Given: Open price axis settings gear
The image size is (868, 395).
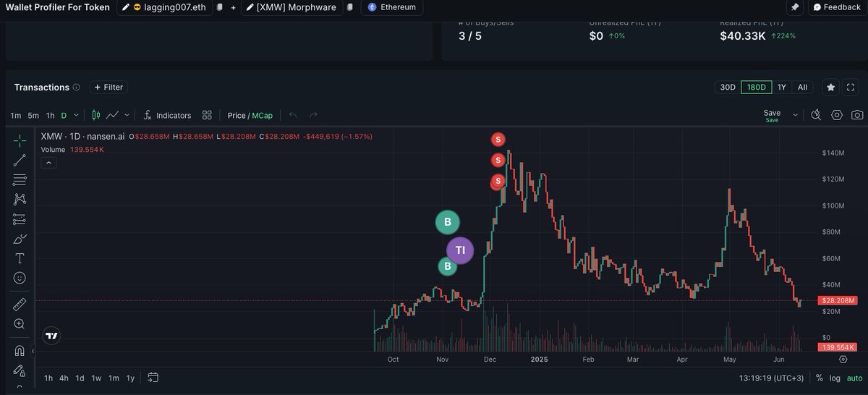Looking at the screenshot, I should click(x=843, y=359).
